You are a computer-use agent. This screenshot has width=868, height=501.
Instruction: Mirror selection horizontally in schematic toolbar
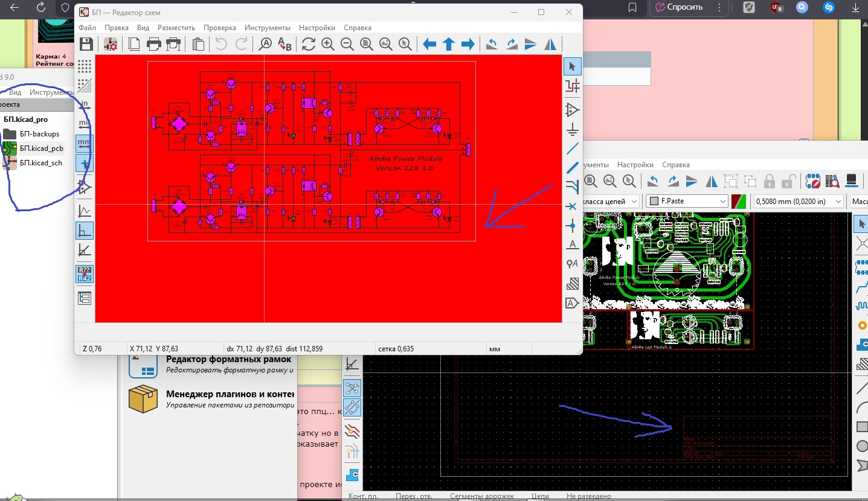point(550,44)
